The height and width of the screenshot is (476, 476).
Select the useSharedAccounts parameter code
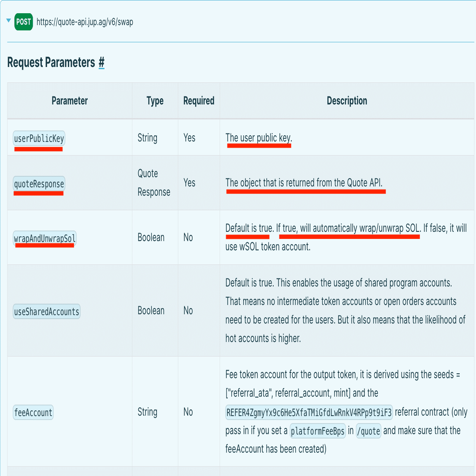(46, 312)
